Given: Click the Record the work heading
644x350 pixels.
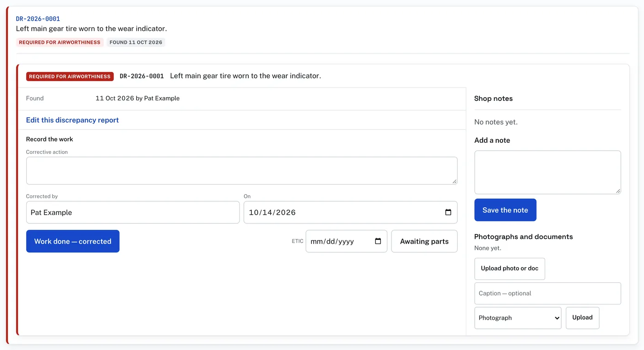Looking at the screenshot, I should (50, 139).
